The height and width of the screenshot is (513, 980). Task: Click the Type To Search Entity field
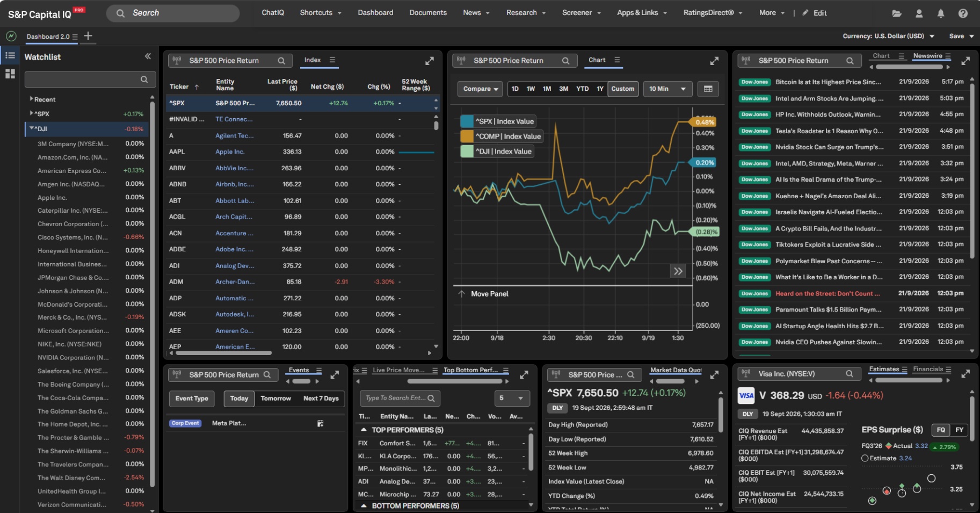400,398
